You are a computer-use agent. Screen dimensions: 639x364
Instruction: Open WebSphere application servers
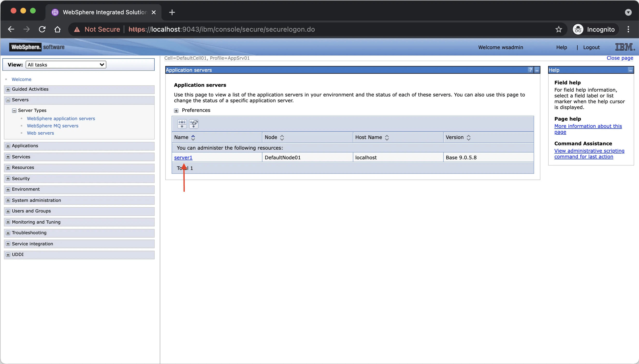coord(61,118)
